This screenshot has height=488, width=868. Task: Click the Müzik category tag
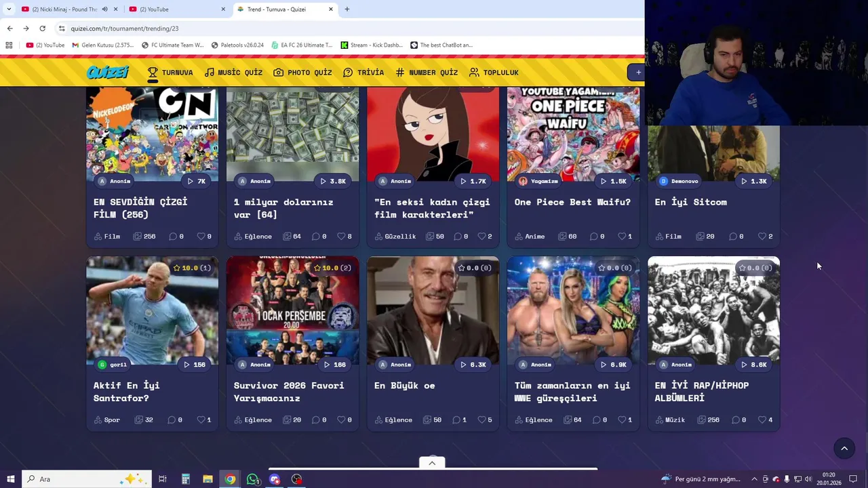pos(670,420)
